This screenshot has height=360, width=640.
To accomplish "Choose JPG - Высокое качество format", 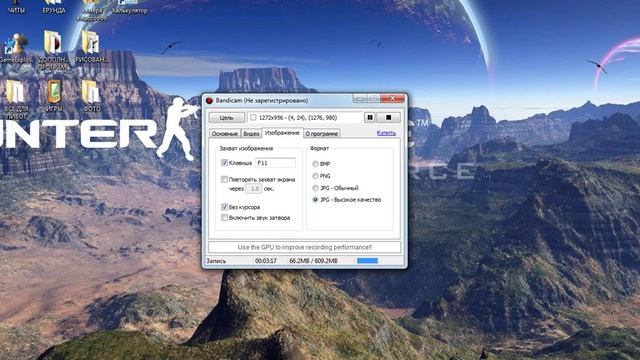I will [x=316, y=200].
